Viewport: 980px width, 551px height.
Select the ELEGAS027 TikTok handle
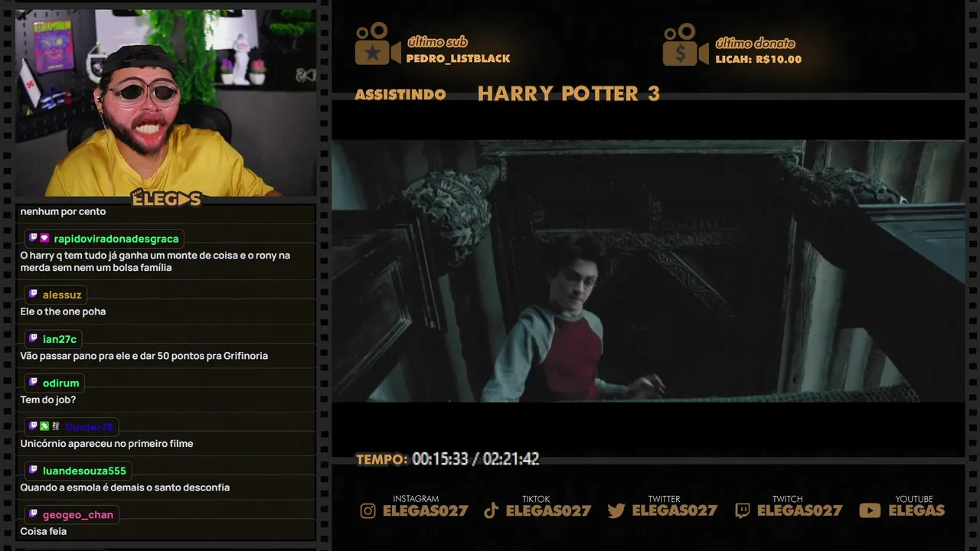548,510
